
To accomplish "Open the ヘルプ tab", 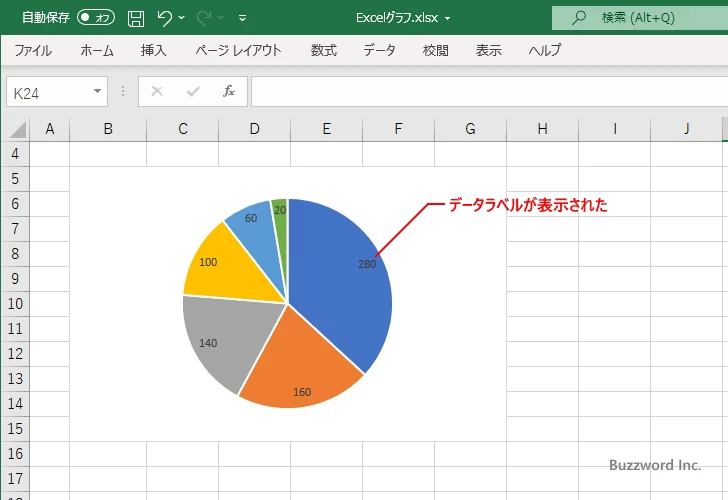I will 545,50.
